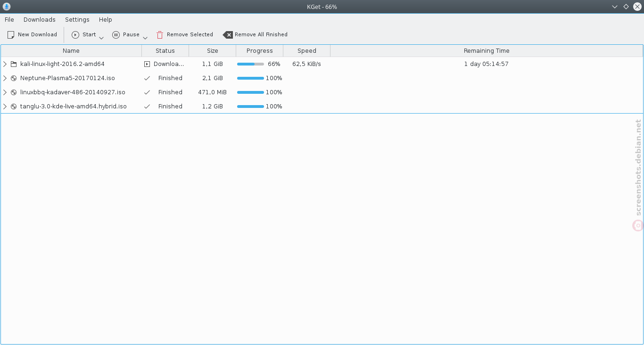Click the folder icon of kali-linux-light row

click(14, 64)
